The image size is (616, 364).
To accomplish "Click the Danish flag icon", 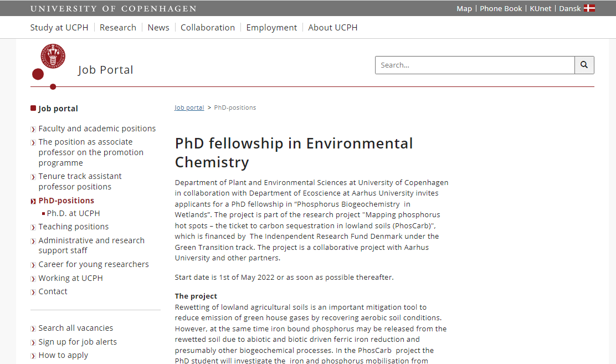I will [589, 8].
